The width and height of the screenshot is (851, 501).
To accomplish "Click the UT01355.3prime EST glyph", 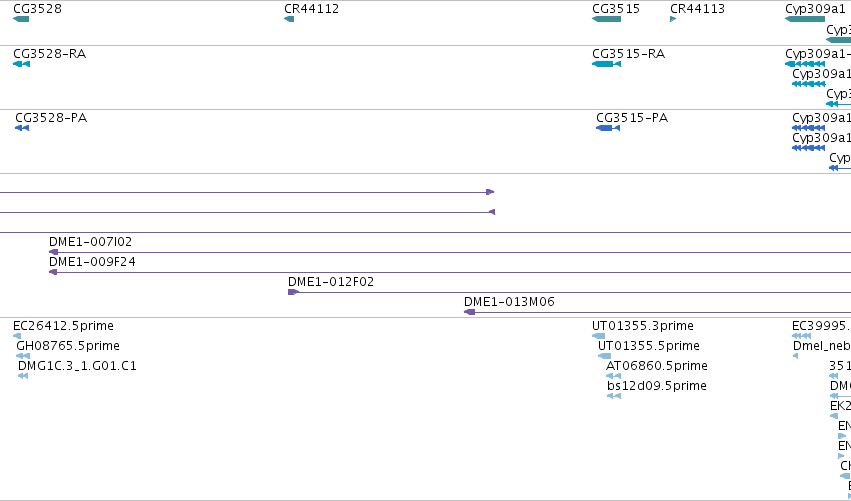I will (x=598, y=336).
